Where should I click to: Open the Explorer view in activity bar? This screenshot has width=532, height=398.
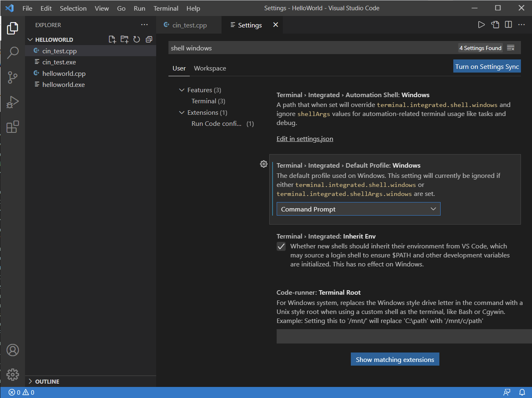[13, 28]
